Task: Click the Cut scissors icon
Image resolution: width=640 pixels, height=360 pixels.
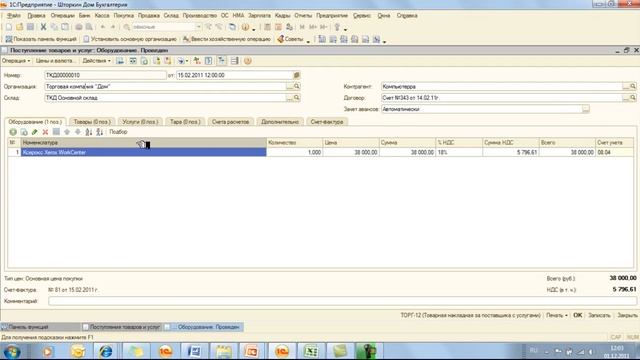Action: pyautogui.click(x=43, y=27)
